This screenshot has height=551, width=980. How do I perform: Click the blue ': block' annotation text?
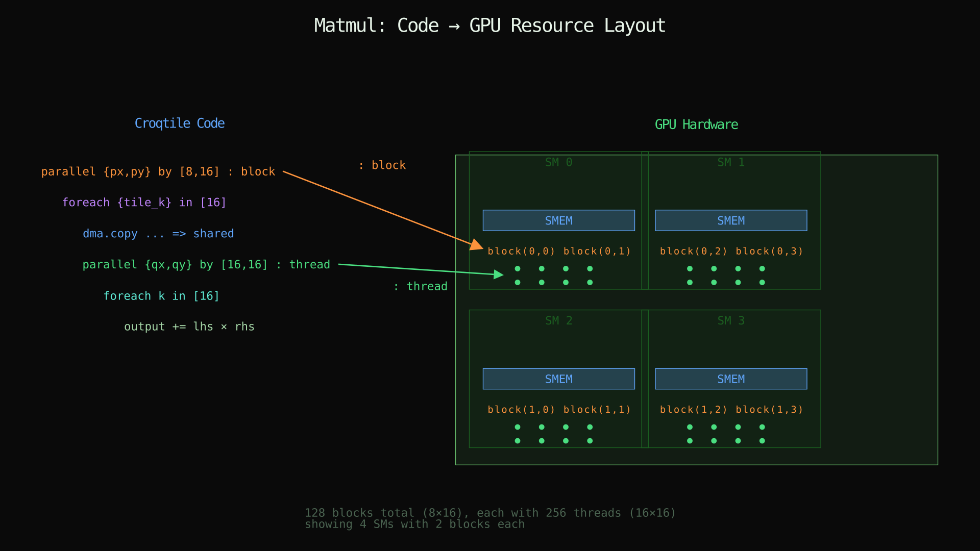tap(382, 165)
